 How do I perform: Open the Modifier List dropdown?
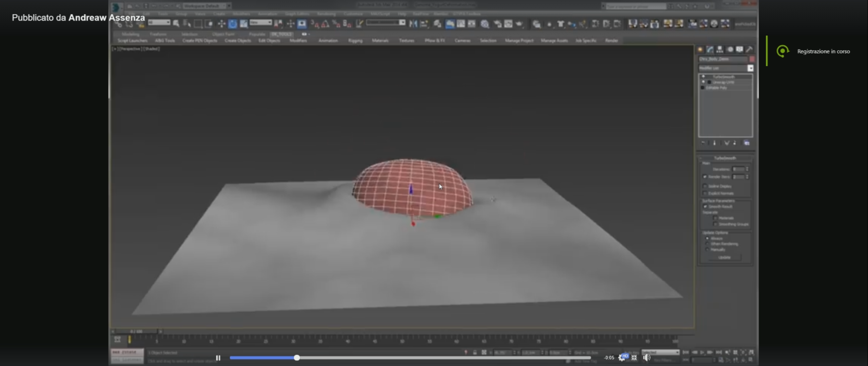(x=750, y=68)
